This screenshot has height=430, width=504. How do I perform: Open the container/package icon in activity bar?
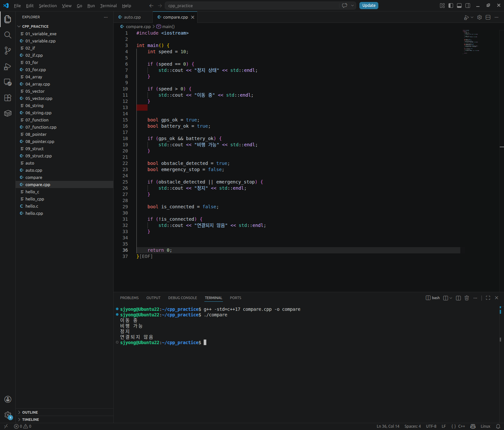pos(8,113)
